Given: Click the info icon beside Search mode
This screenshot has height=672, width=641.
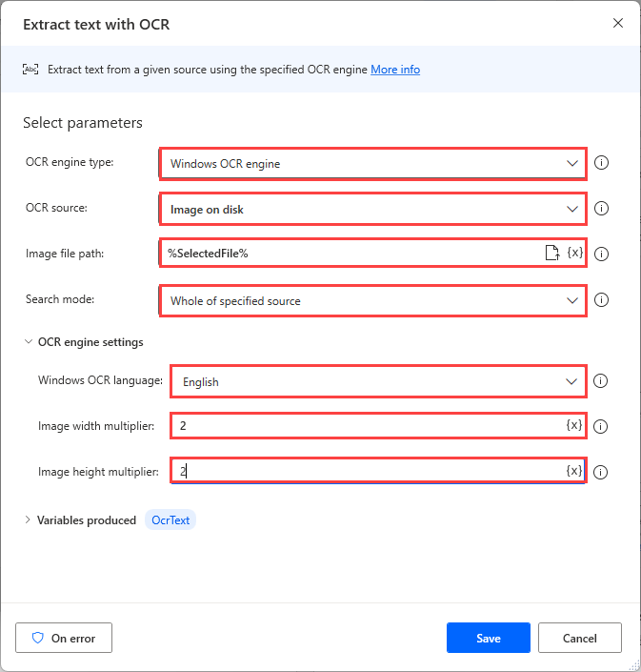Looking at the screenshot, I should [x=601, y=300].
